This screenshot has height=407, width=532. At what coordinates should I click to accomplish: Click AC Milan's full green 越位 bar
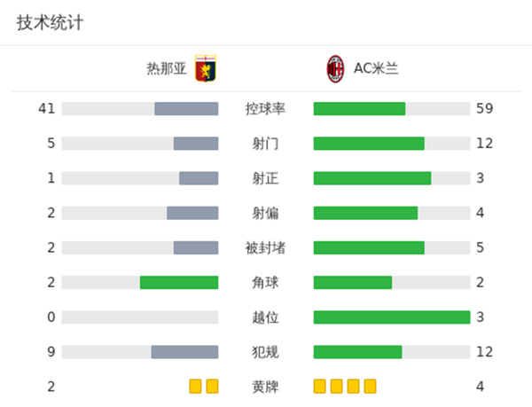391,317
